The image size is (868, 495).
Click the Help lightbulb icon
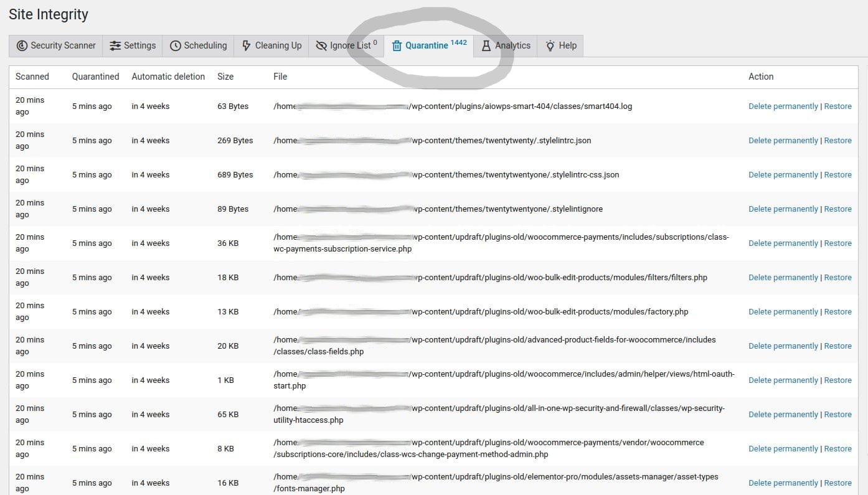(x=550, y=45)
